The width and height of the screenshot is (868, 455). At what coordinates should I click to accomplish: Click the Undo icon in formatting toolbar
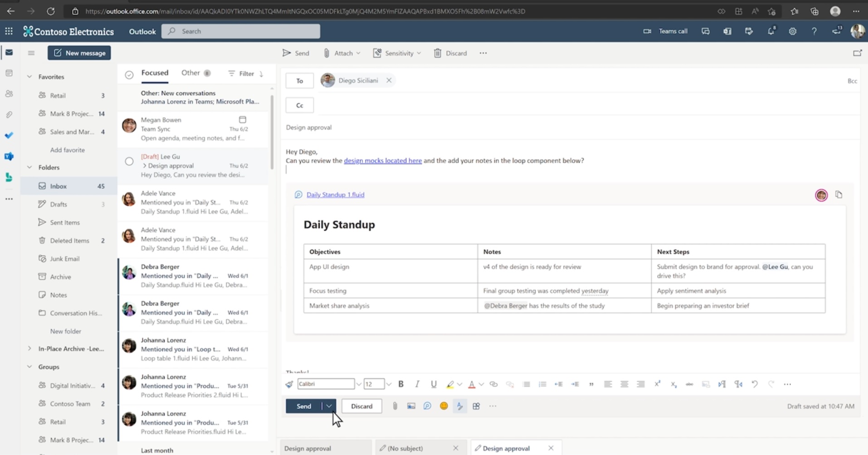755,384
